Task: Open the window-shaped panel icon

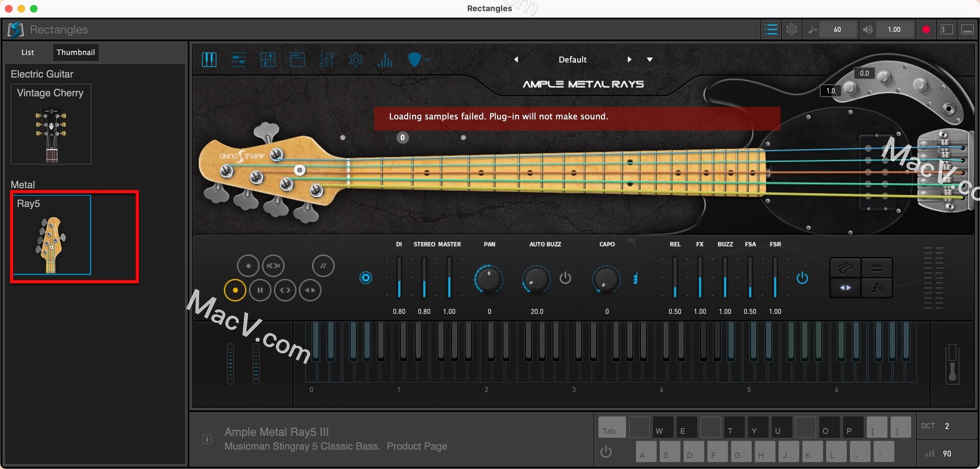Action: (x=297, y=60)
